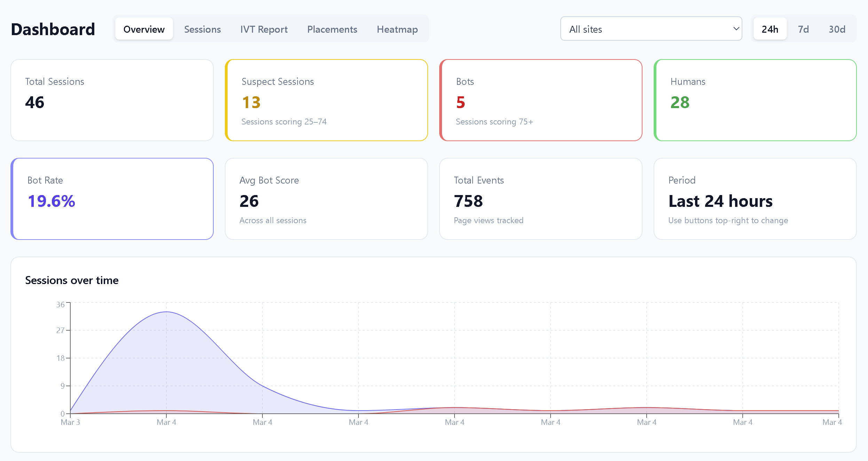Click the 'Period' card label
The image size is (868, 461).
(x=682, y=180)
